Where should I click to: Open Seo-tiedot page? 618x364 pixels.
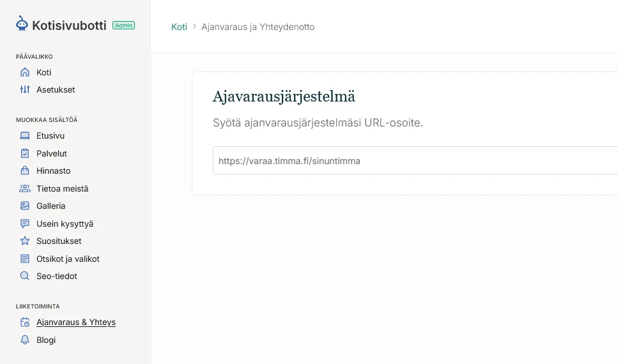[57, 276]
